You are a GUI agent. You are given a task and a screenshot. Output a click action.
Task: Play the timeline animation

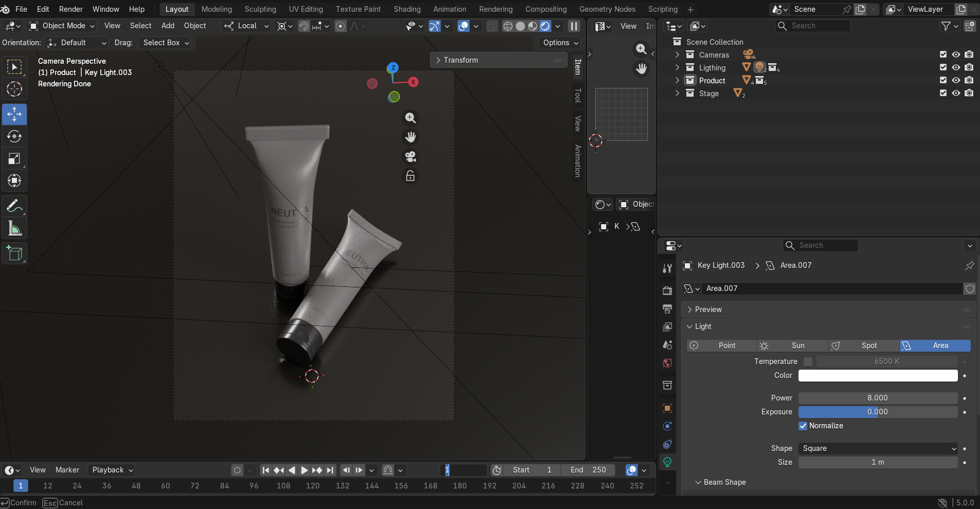pyautogui.click(x=304, y=470)
